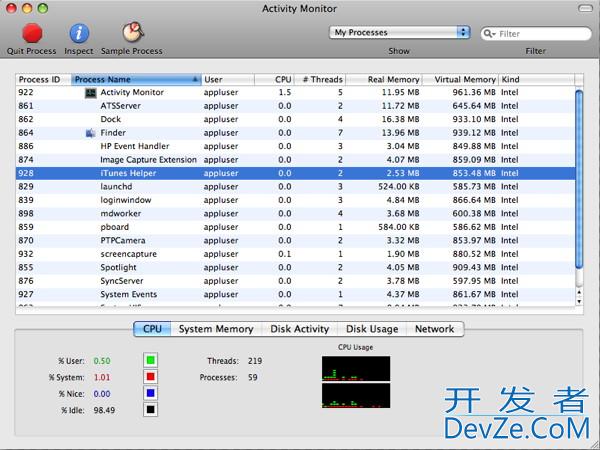Click inside the Filter search field
Viewport: 600px width, 450px height.
(536, 34)
